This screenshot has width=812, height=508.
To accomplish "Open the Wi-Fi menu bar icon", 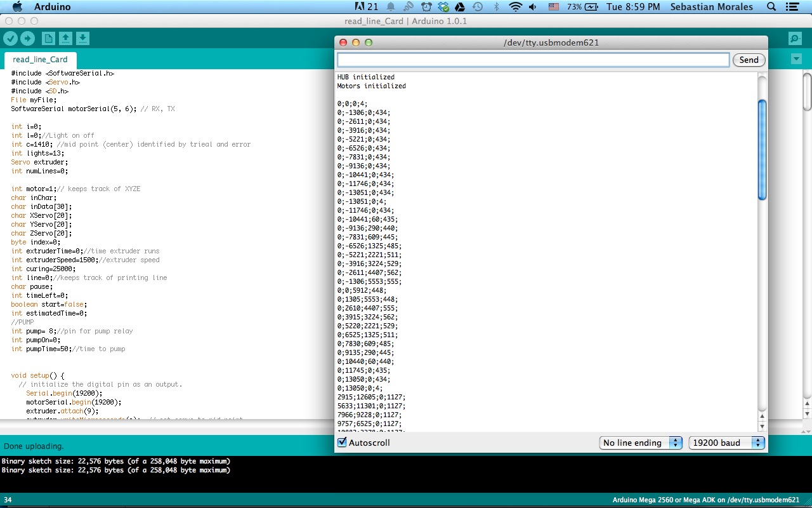I will [x=514, y=7].
